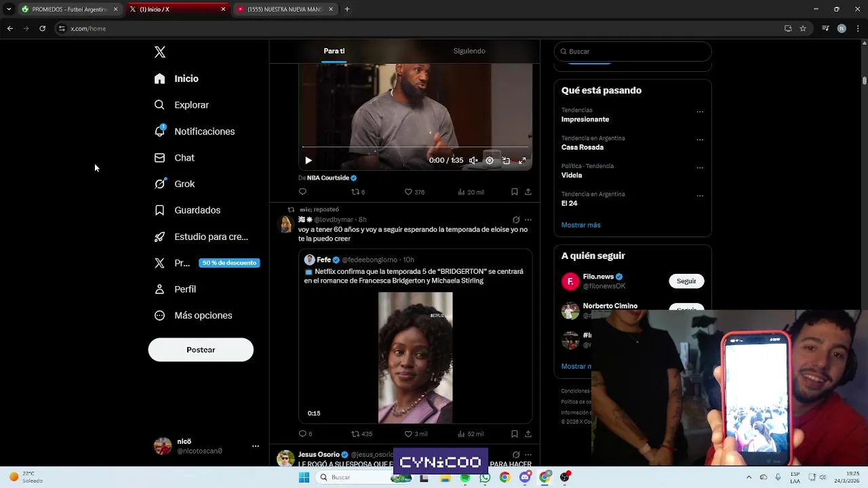Click the X logo in the sidebar
Image resolution: width=868 pixels, height=488 pixels.
(x=159, y=52)
